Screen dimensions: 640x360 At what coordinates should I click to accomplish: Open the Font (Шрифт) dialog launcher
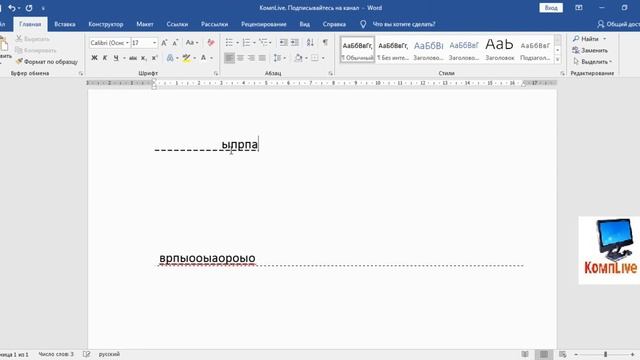click(x=216, y=73)
